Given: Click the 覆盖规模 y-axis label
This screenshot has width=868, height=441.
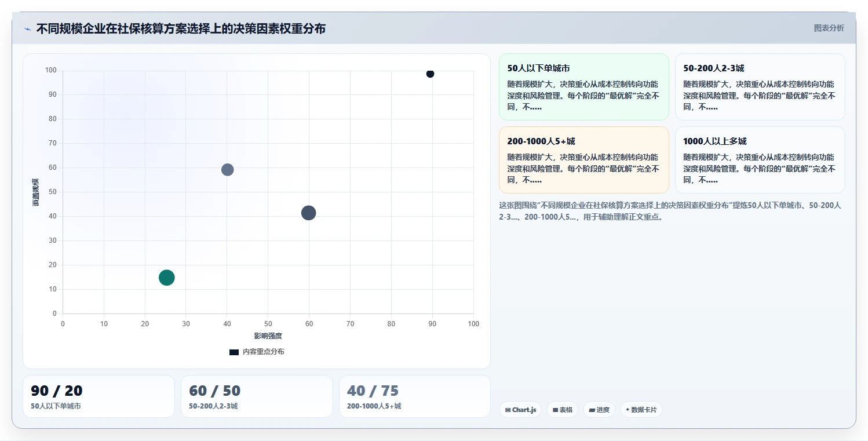Looking at the screenshot, I should pos(35,192).
